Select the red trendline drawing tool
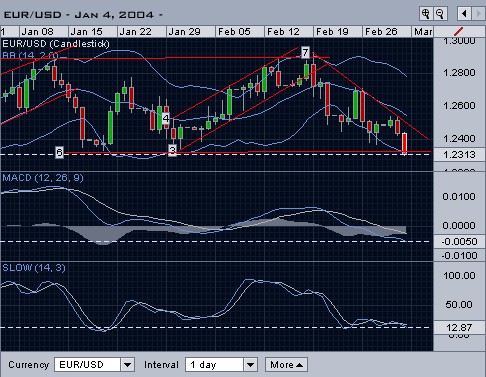The image size is (486, 377). click(x=459, y=32)
